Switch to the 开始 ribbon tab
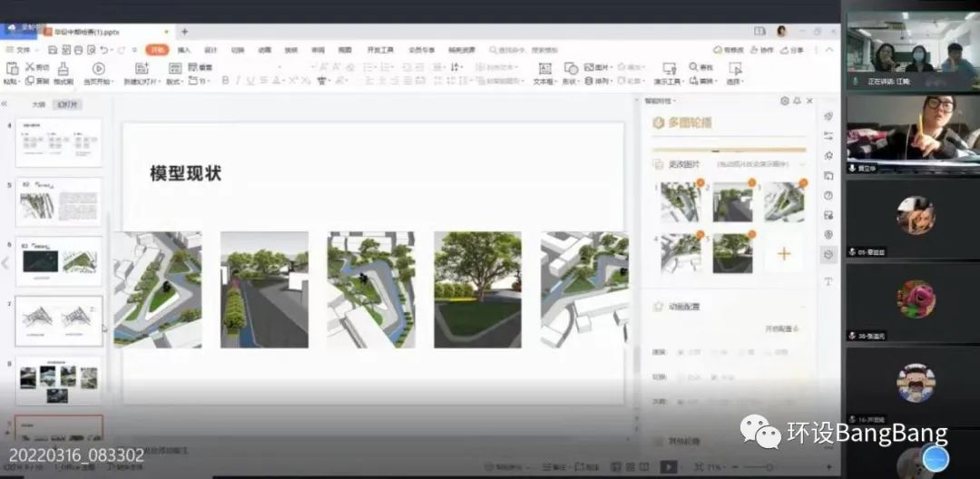The height and width of the screenshot is (479, 980). (x=157, y=50)
